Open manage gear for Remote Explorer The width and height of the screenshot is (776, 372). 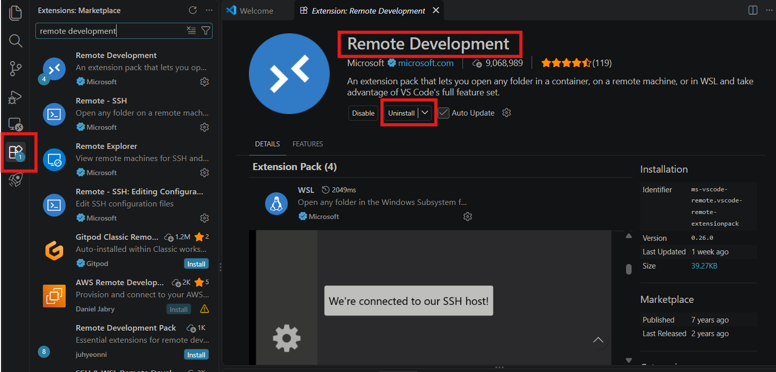point(204,173)
